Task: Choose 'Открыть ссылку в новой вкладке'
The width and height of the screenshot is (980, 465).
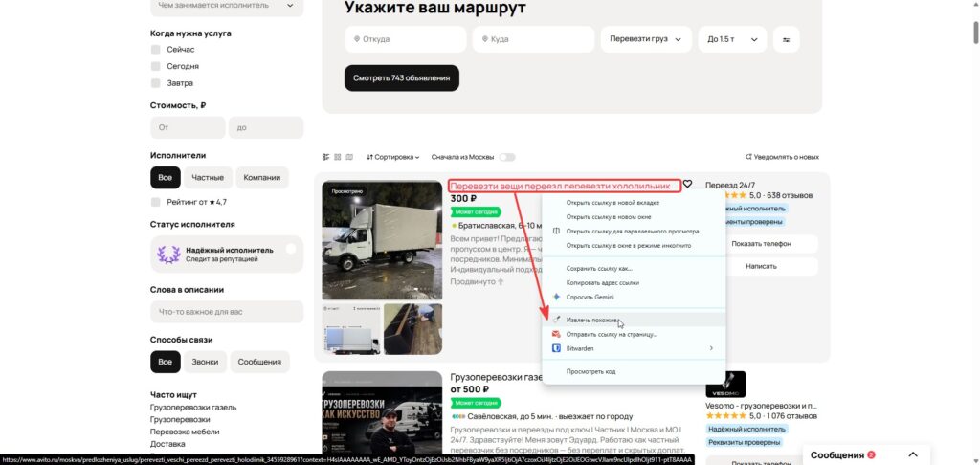Action: tap(634, 203)
